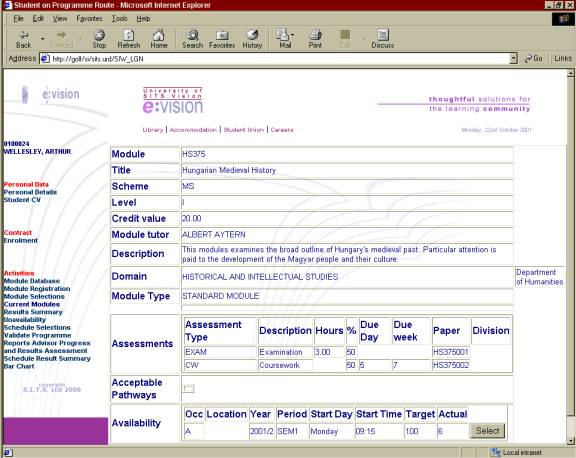Image resolution: width=576 pixels, height=458 pixels.
Task: Click the Links toolbar label
Action: click(563, 58)
